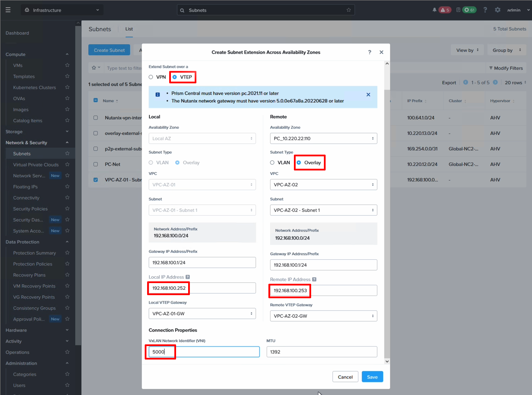Image resolution: width=532 pixels, height=395 pixels.
Task: Switch to the List tab
Action: 129,29
